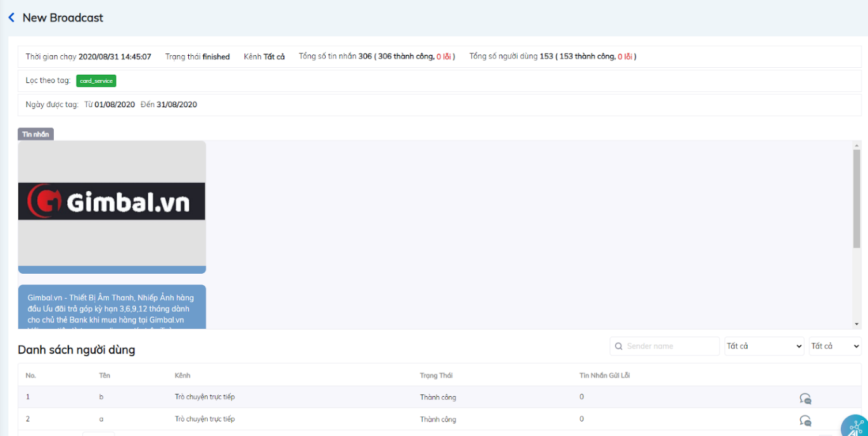
Task: Click user name a in row 2
Action: pyautogui.click(x=101, y=419)
